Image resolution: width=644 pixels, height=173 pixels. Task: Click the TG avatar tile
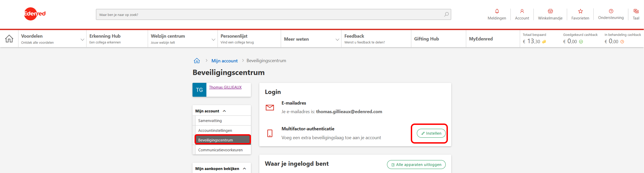[x=199, y=90]
